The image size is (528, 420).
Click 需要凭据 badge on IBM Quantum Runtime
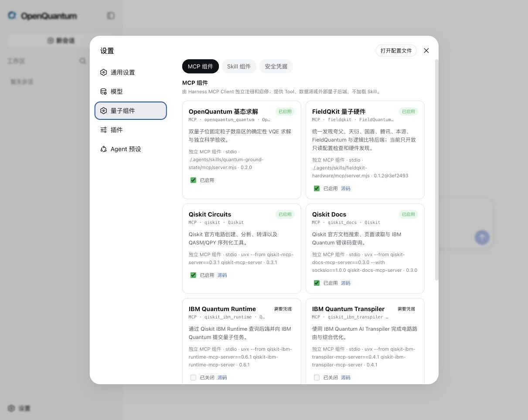tap(283, 309)
